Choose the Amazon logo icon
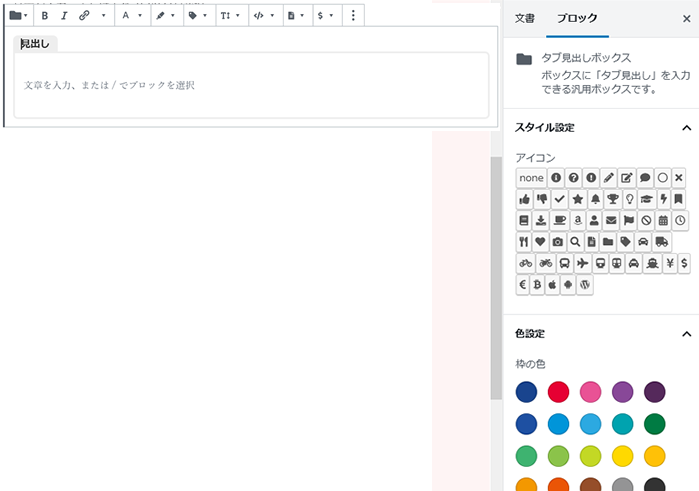Viewport: 699px width, 491px height. [578, 220]
